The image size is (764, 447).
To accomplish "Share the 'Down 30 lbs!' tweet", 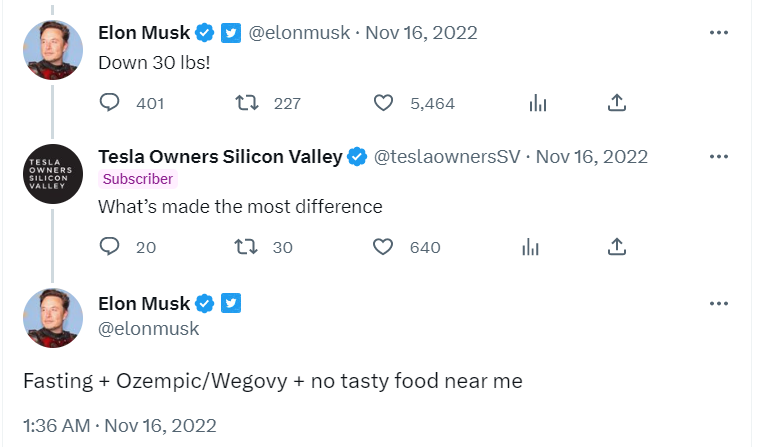I will pyautogui.click(x=617, y=102).
